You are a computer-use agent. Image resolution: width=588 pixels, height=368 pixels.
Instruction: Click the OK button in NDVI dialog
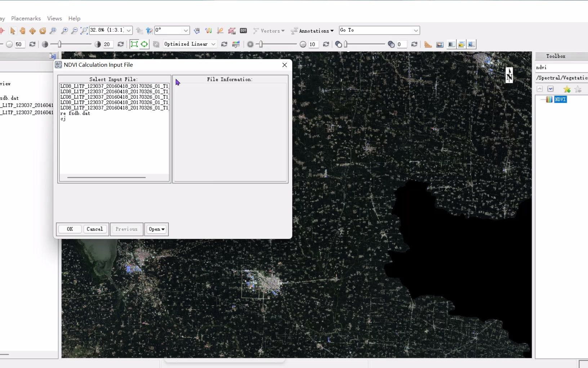point(69,229)
